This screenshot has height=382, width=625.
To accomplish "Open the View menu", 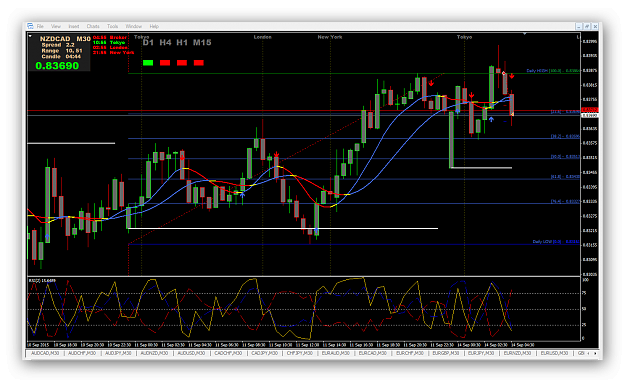I will 56,26.
